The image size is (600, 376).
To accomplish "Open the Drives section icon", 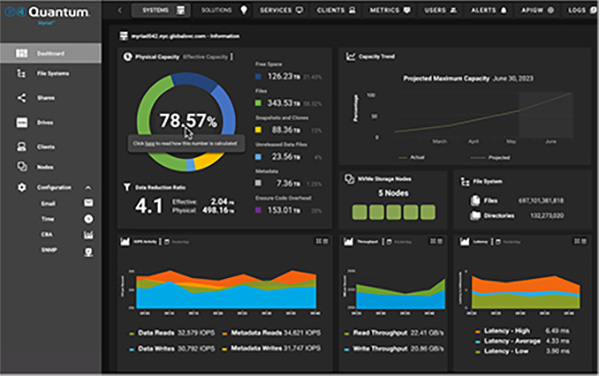I will pyautogui.click(x=22, y=122).
